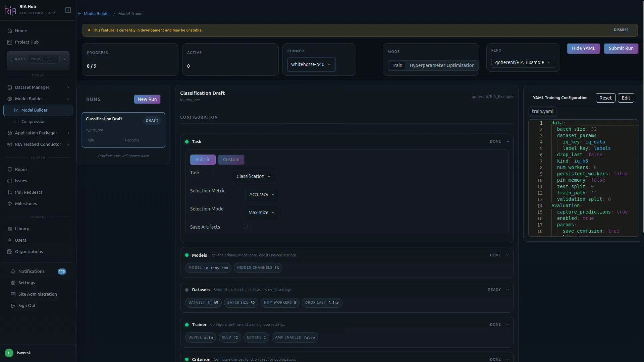This screenshot has width=644, height=362.
Task: Expand the Criterion section chevron
Action: point(507,359)
